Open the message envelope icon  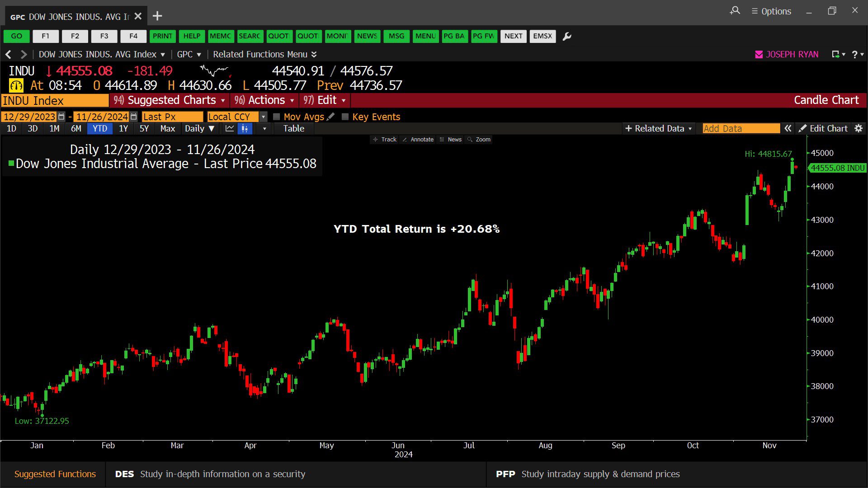759,54
